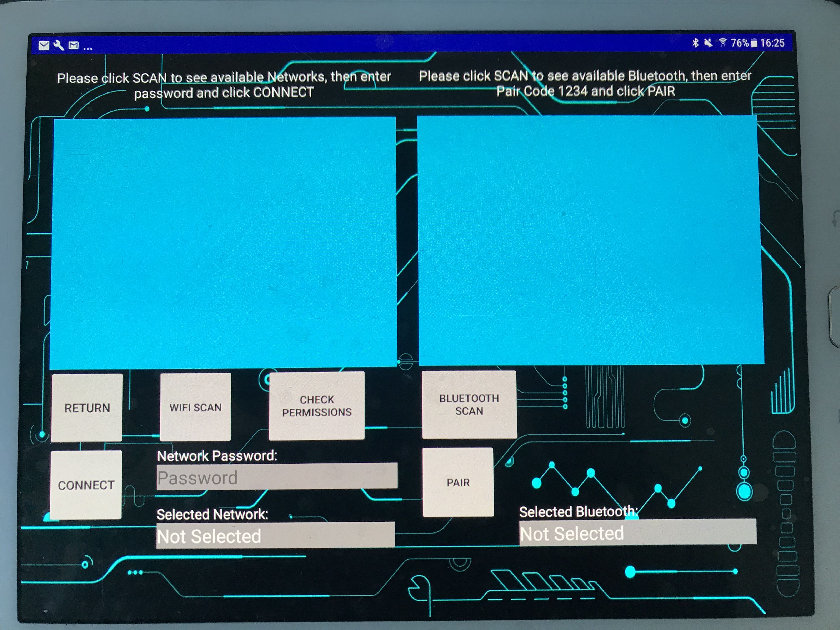Click the available Bluetooth devices list panel

[x=590, y=240]
